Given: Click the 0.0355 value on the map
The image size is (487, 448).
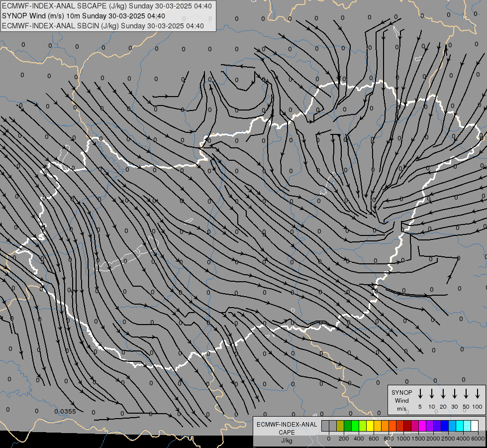Looking at the screenshot, I should point(65,411).
